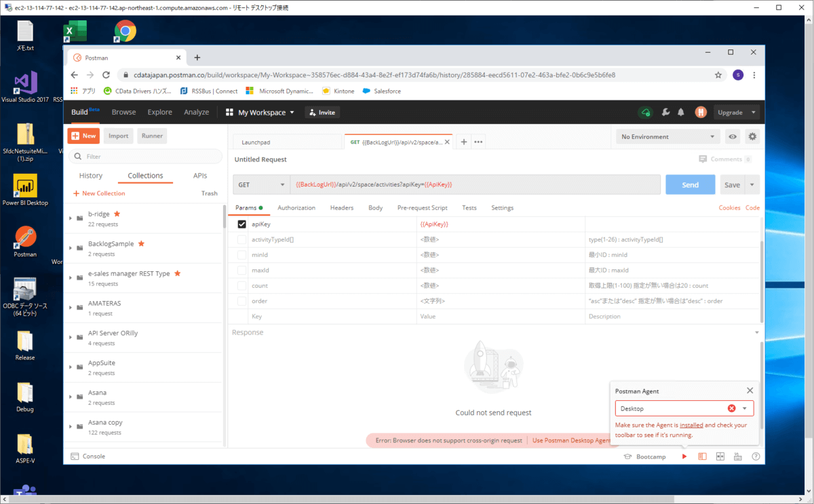Click the request URL input field
The width and height of the screenshot is (814, 504).
[x=475, y=185]
